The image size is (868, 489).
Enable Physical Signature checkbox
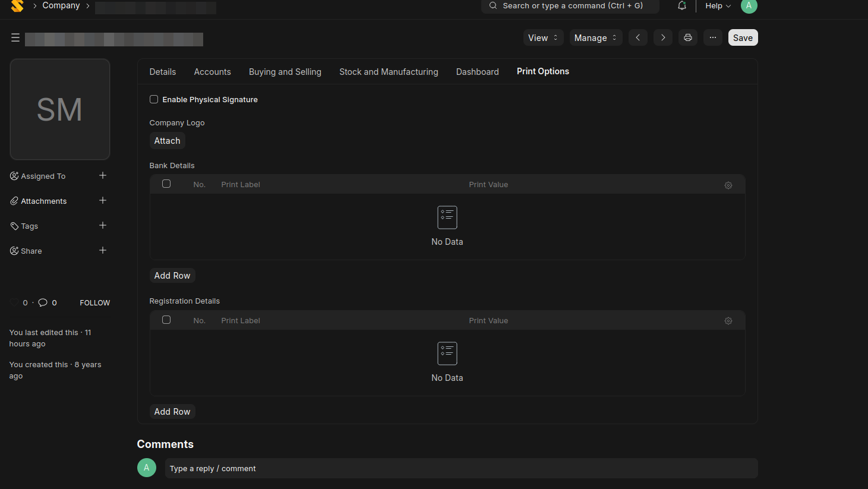(x=154, y=99)
